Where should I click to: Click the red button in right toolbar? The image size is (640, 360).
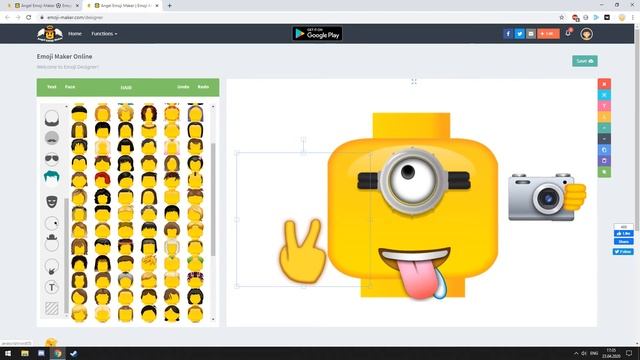tap(604, 84)
